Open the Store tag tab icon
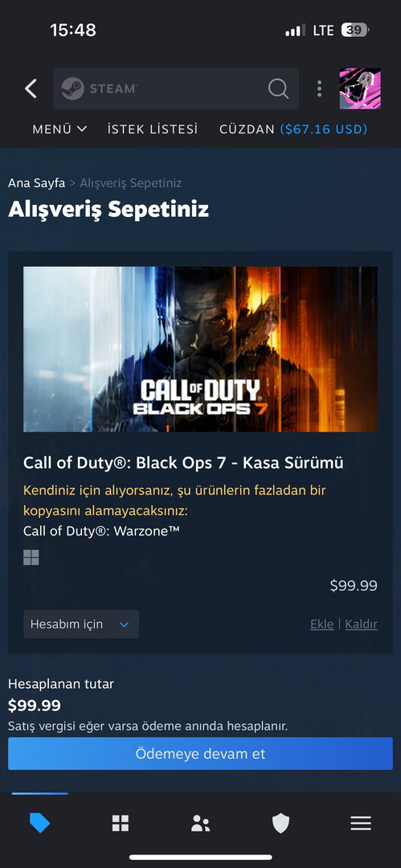This screenshot has height=868, width=401. click(x=40, y=824)
